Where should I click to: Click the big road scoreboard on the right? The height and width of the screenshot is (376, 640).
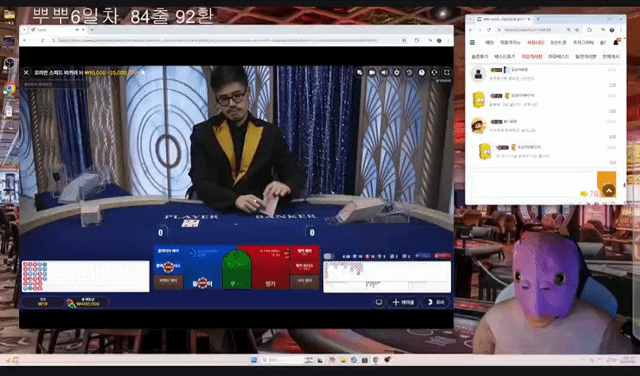[387, 276]
